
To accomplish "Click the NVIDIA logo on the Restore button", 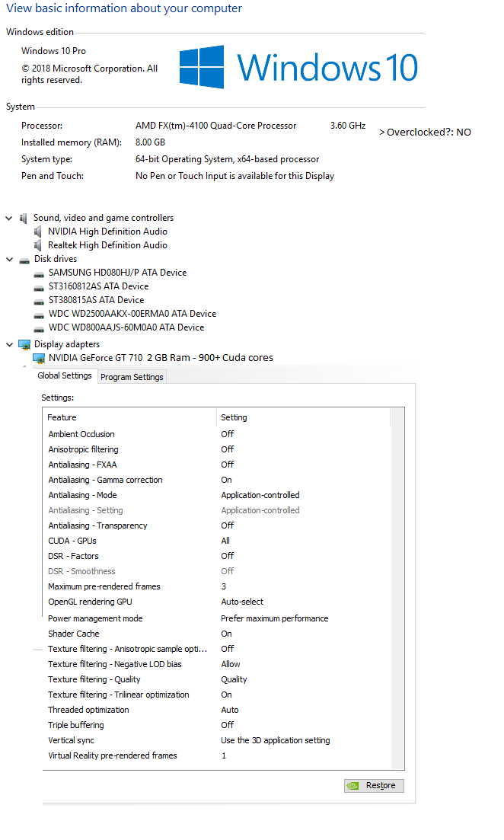I will tap(352, 785).
